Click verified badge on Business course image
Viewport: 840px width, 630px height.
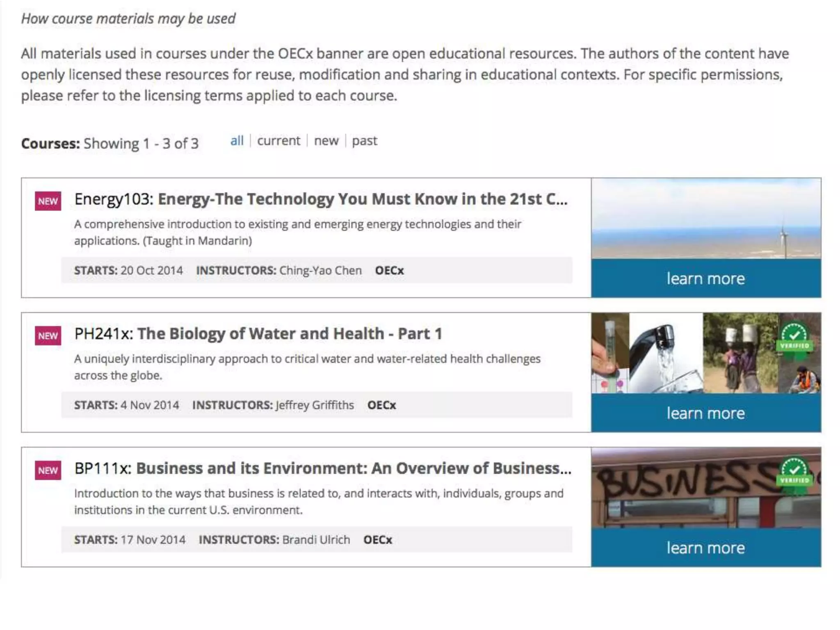pos(794,472)
